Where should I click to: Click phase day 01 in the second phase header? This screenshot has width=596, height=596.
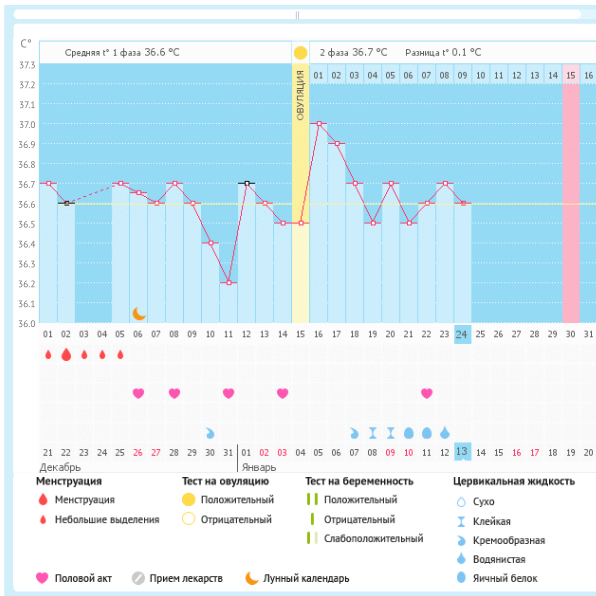pos(318,75)
